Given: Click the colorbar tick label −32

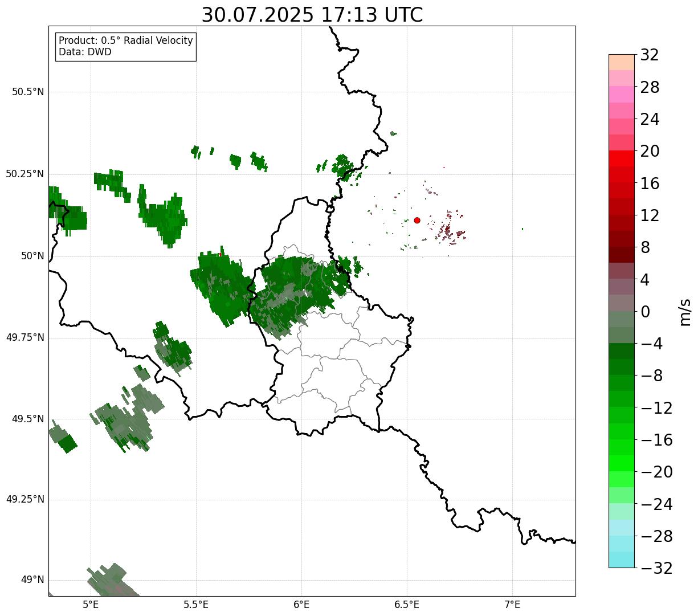Looking at the screenshot, I should 656,569.
